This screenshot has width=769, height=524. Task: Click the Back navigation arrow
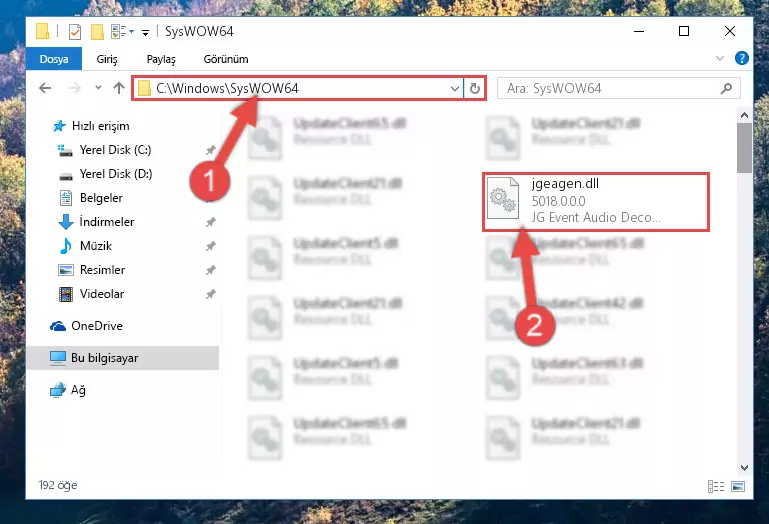(45, 88)
